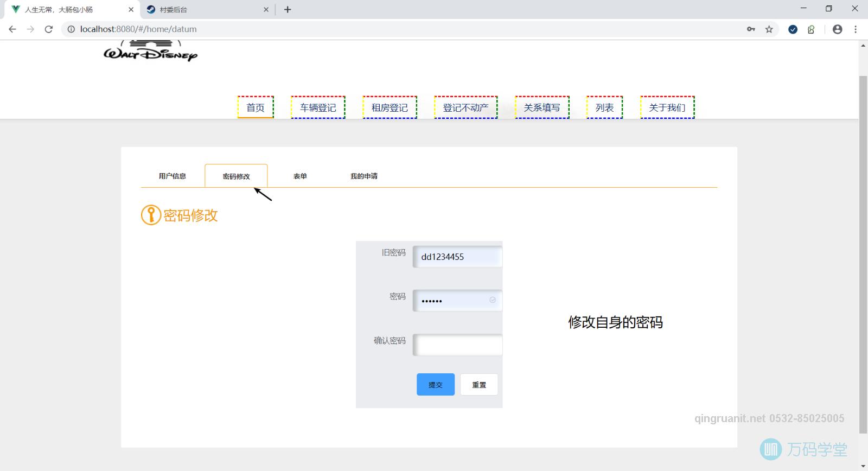Reload the page with the refresh icon
The width and height of the screenshot is (868, 471).
(x=49, y=29)
